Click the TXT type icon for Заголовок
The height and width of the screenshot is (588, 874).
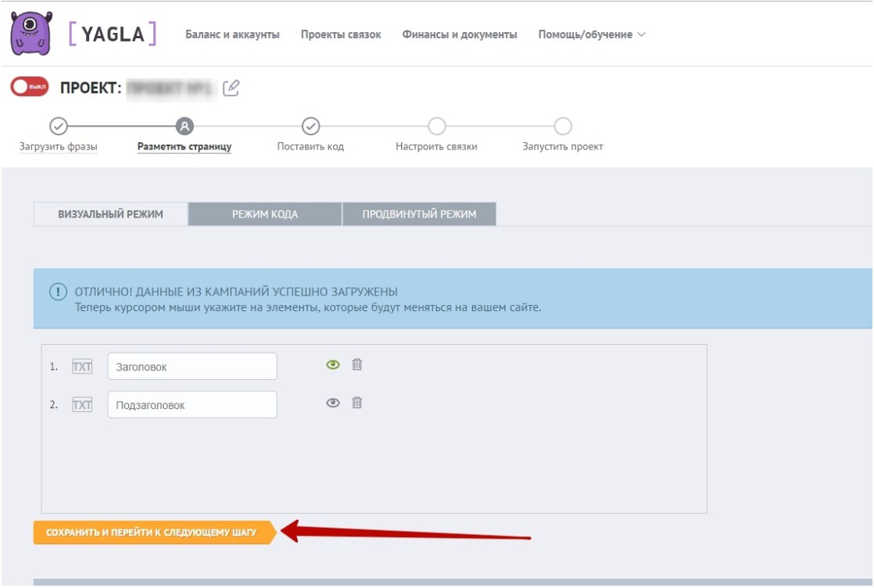(82, 366)
